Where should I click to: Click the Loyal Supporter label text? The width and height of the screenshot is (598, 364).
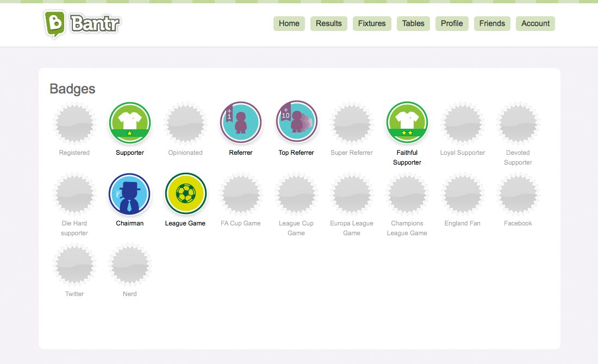[463, 153]
